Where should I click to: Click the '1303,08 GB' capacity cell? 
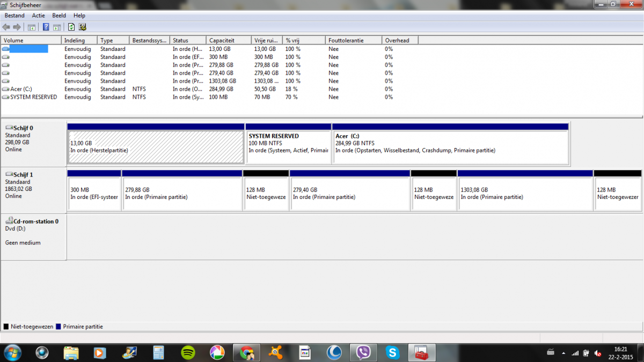(x=223, y=81)
